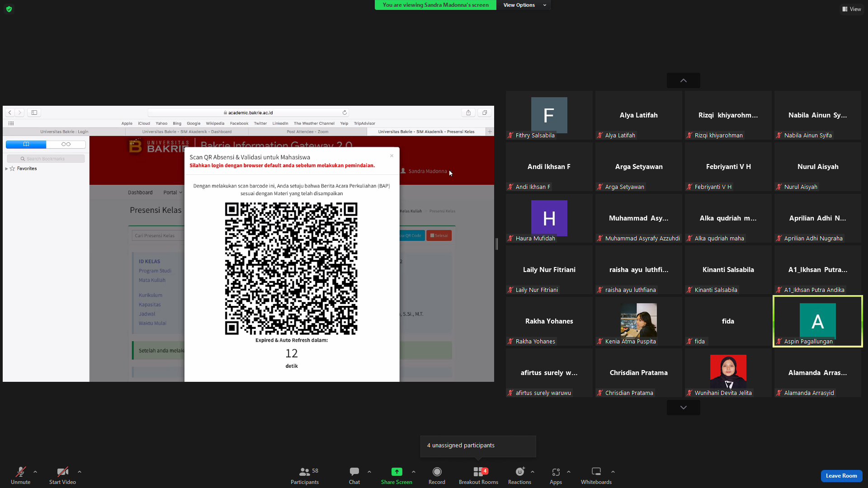Select Fithry Salsabila's video tile
This screenshot has width=868, height=488.
coord(549,115)
